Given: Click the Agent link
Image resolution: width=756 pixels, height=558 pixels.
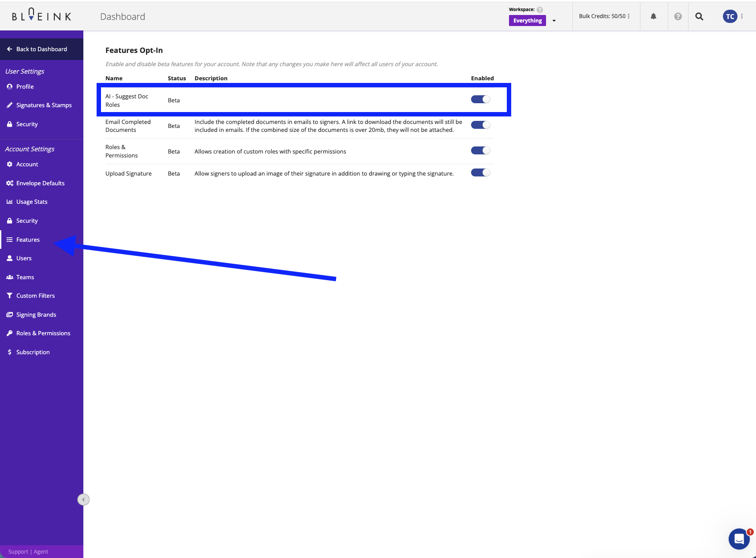Looking at the screenshot, I should pos(41,551).
